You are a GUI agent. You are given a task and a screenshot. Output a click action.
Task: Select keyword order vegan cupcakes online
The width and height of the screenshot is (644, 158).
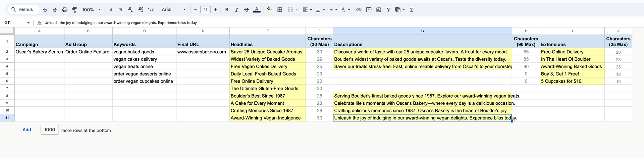[x=144, y=81]
